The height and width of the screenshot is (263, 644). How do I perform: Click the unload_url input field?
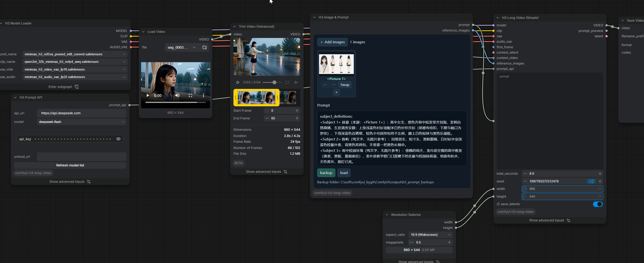tap(81, 157)
